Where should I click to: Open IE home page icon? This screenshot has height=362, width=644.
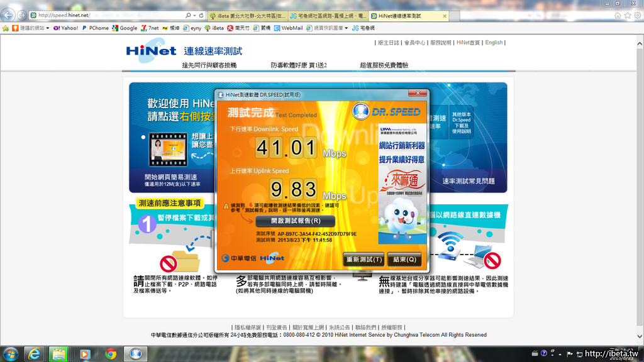click(617, 15)
